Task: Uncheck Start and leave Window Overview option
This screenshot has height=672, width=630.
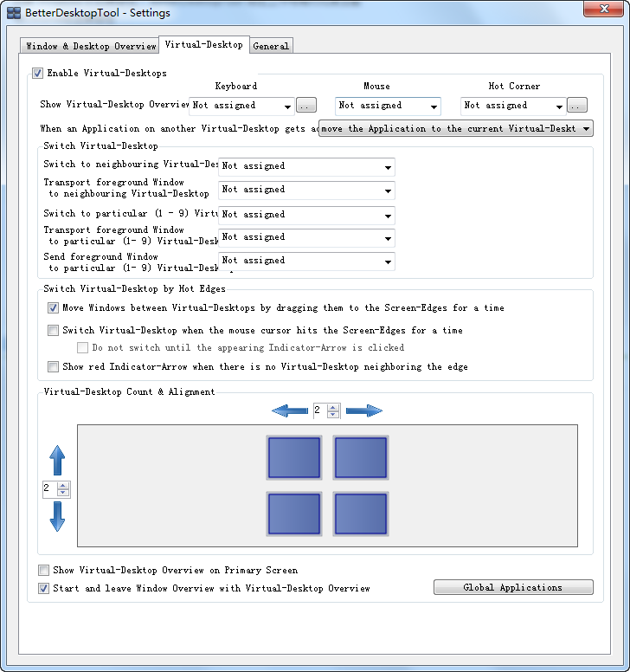Action: tap(43, 588)
